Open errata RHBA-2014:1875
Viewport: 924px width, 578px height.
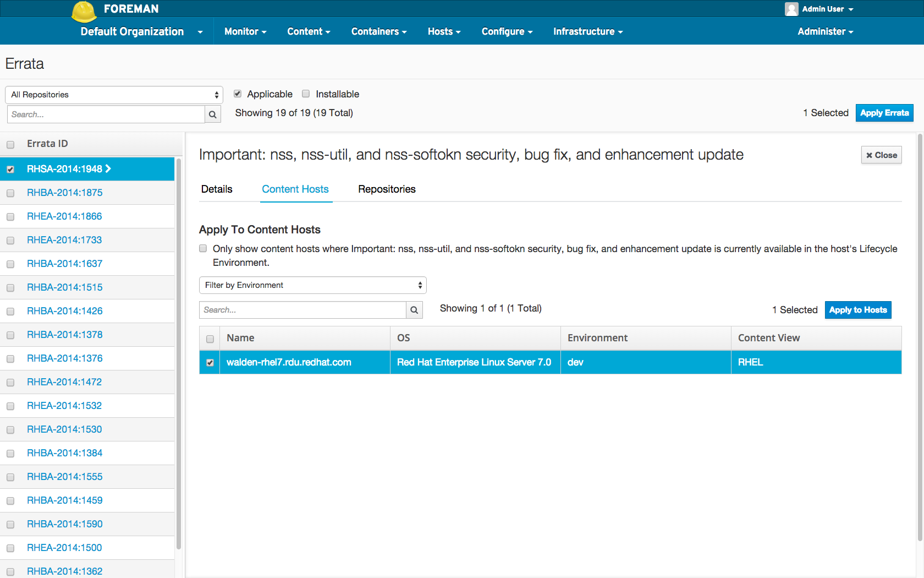pyautogui.click(x=65, y=193)
